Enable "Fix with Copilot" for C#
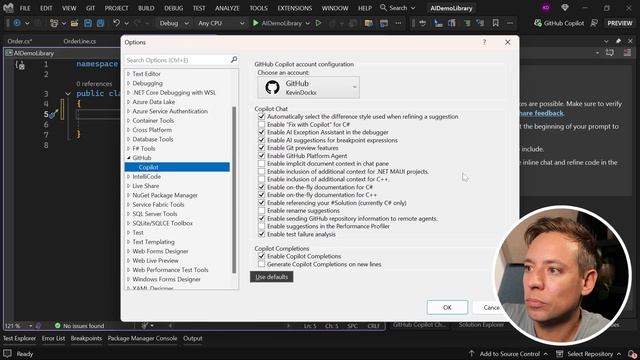Image resolution: width=640 pixels, height=360 pixels. tap(262, 124)
